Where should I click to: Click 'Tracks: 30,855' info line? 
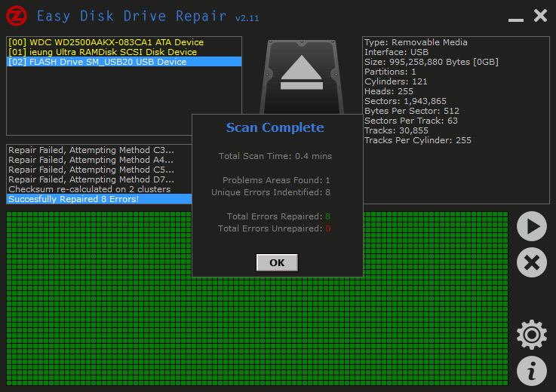[x=396, y=130]
